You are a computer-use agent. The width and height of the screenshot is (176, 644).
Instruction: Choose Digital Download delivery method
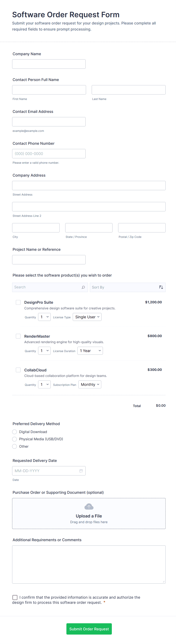click(14, 432)
